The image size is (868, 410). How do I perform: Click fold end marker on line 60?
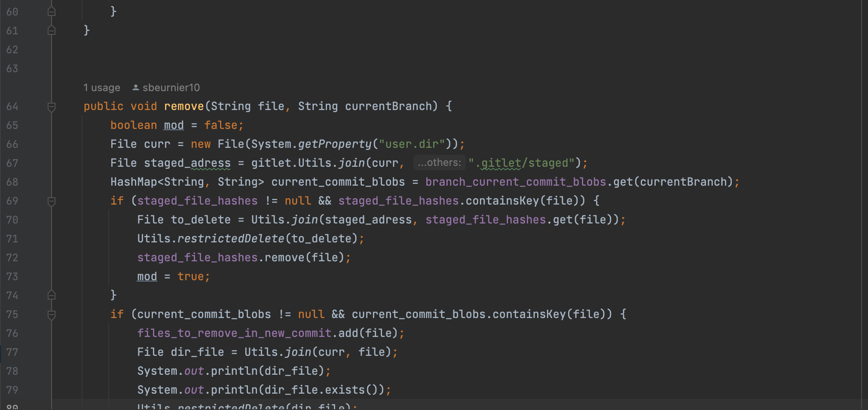tap(52, 12)
